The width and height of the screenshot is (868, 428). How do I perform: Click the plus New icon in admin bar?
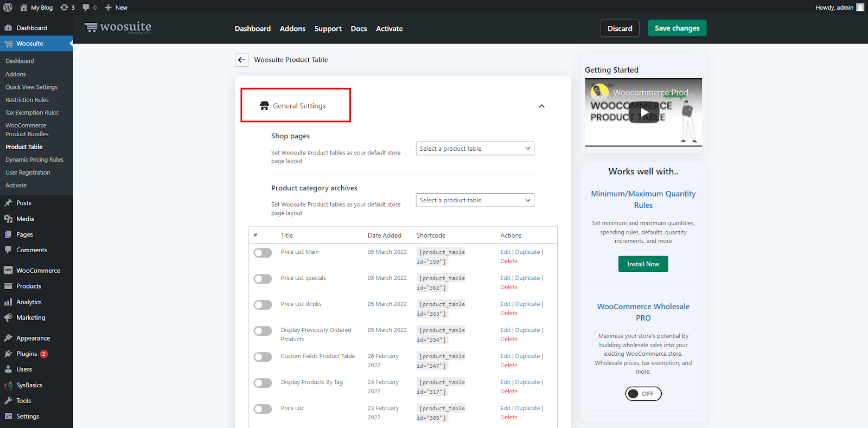coord(108,8)
